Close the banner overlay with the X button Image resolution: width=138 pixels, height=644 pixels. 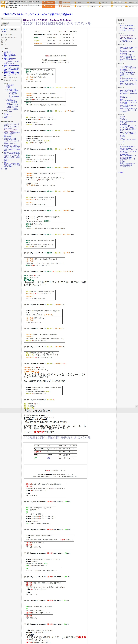[x=136, y=406]
